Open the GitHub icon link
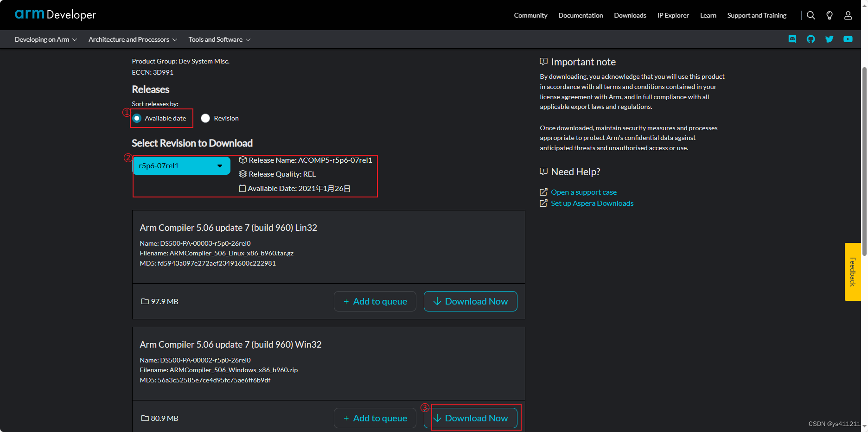This screenshot has width=868, height=432. click(x=811, y=39)
